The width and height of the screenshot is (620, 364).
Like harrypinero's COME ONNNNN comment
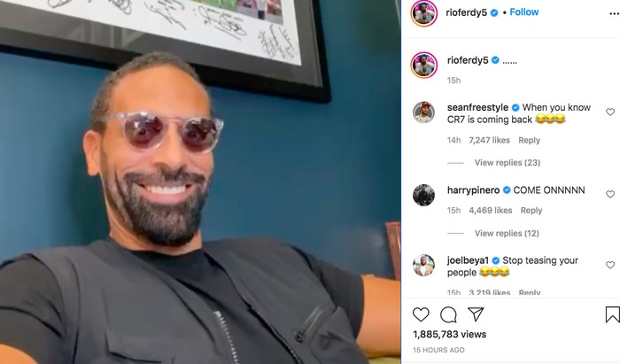pos(610,194)
